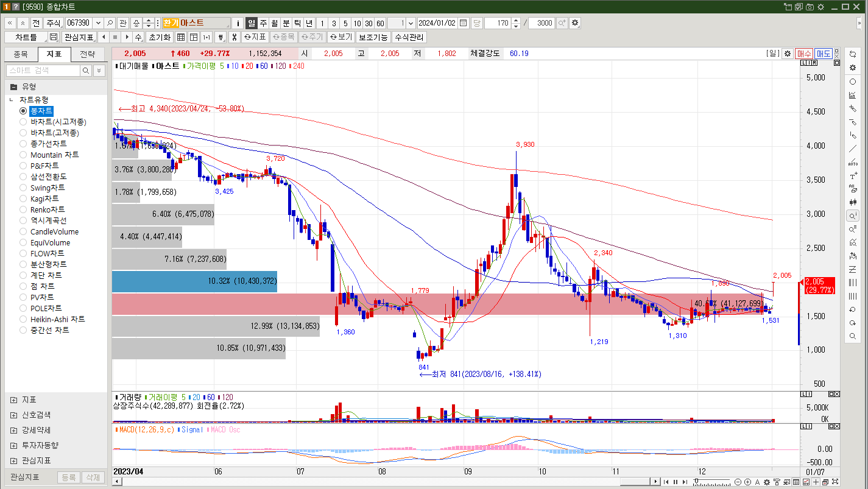Switch to daily period 일 button

click(x=252, y=23)
